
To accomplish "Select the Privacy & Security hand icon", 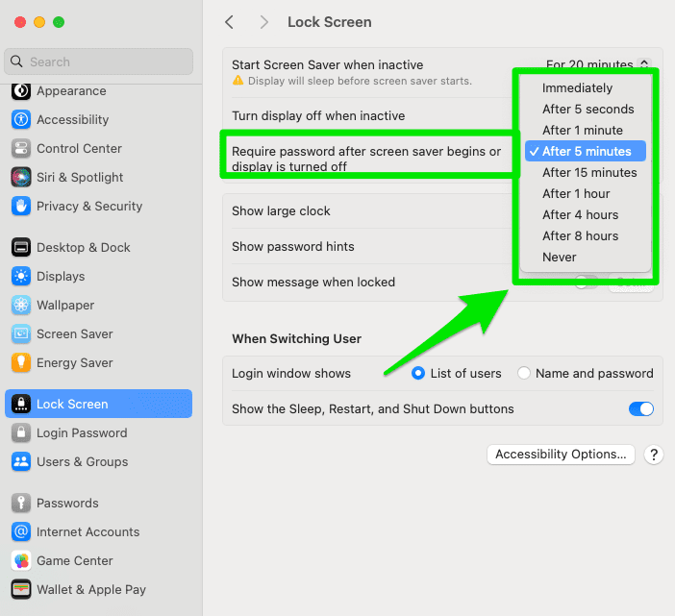I will [x=21, y=207].
